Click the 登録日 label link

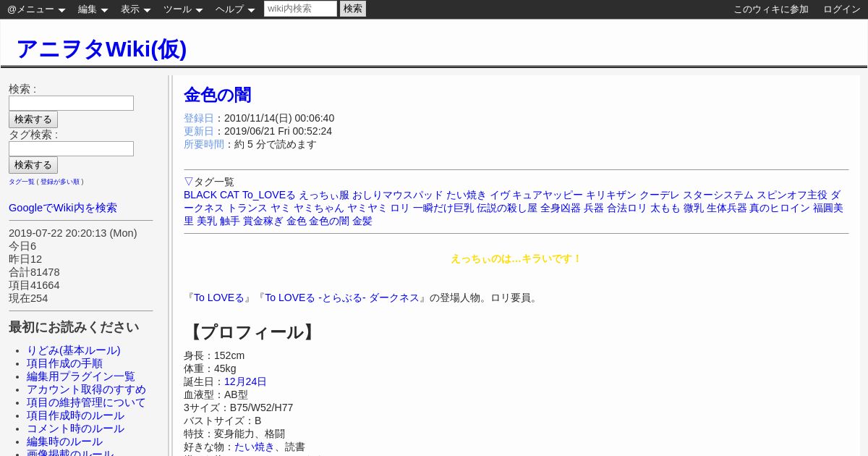199,118
